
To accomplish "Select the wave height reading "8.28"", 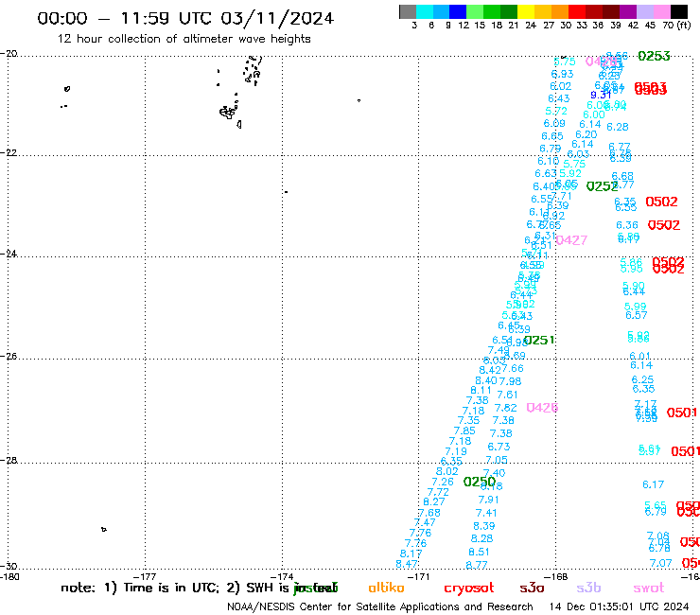I will pos(481,538).
